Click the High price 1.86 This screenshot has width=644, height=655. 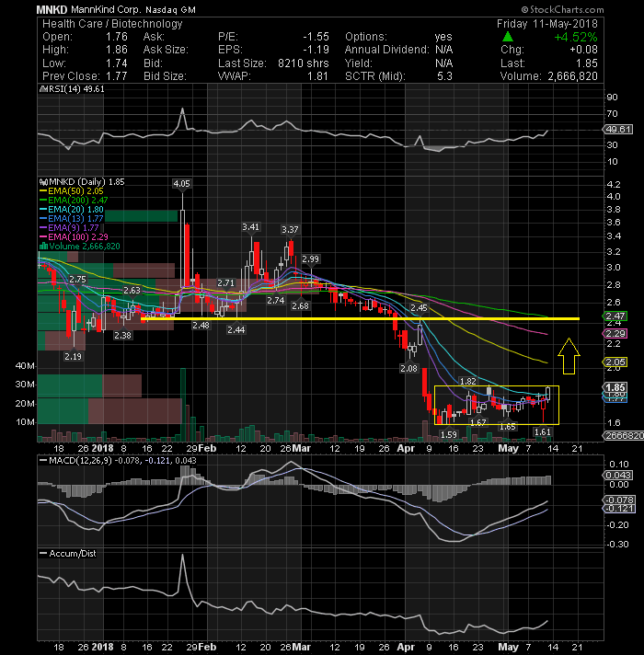(117, 50)
